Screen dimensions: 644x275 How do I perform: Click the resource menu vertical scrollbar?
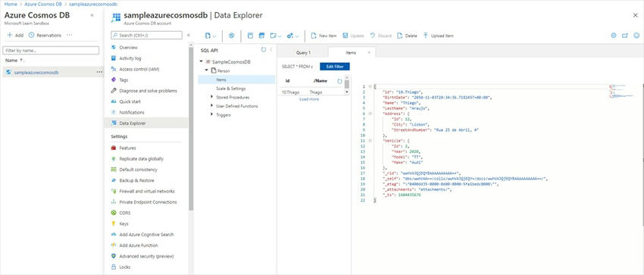[x=191, y=130]
